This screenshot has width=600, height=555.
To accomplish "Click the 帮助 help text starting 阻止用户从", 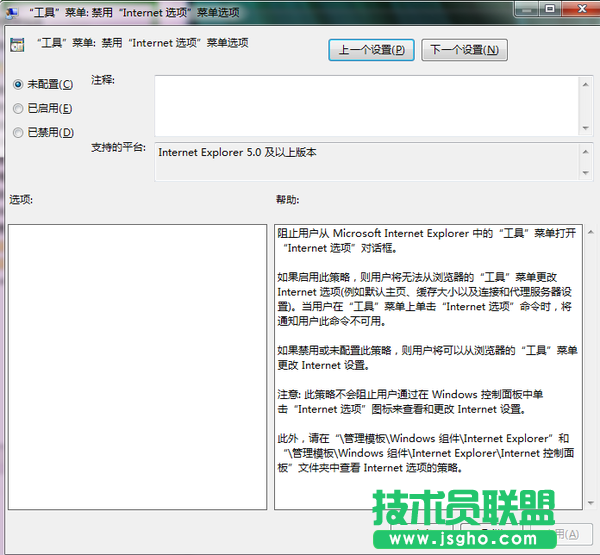I will [x=427, y=240].
